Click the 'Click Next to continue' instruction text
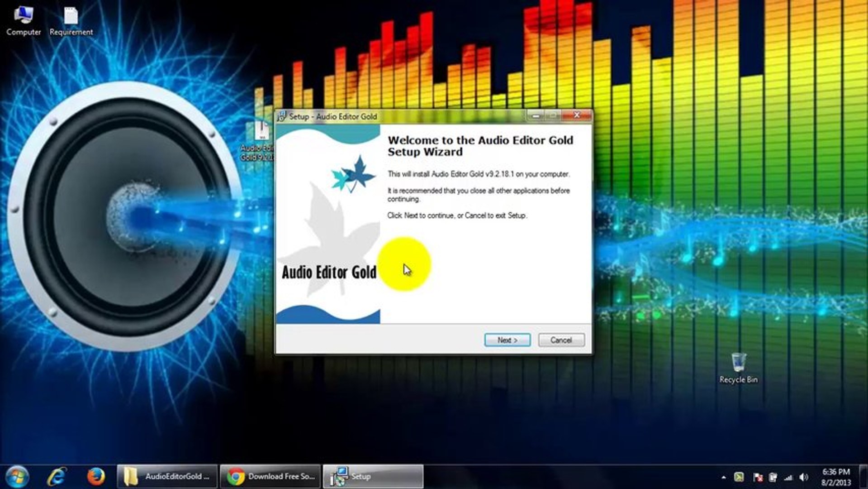This screenshot has width=868, height=489. pyautogui.click(x=457, y=216)
